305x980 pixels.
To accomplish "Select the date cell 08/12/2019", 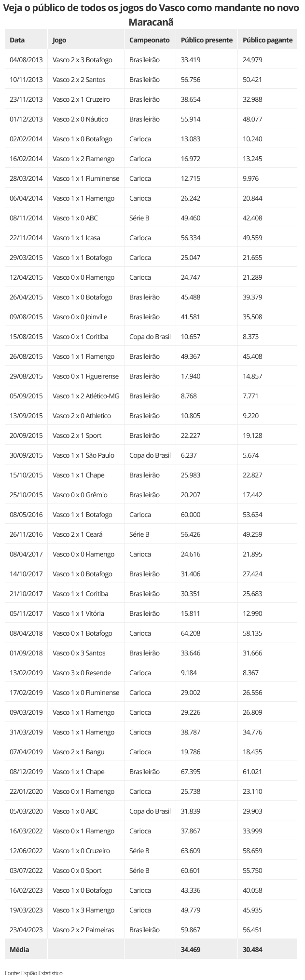I will (26, 772).
